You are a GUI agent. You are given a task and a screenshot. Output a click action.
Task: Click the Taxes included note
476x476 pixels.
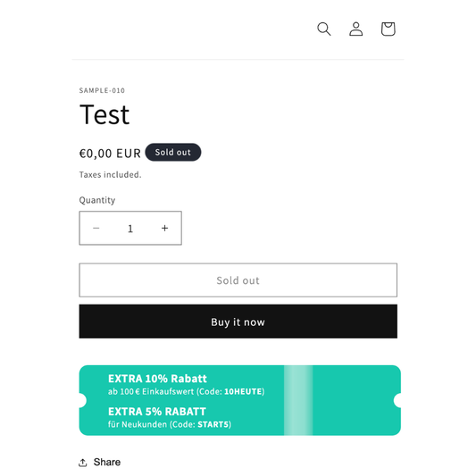point(110,174)
